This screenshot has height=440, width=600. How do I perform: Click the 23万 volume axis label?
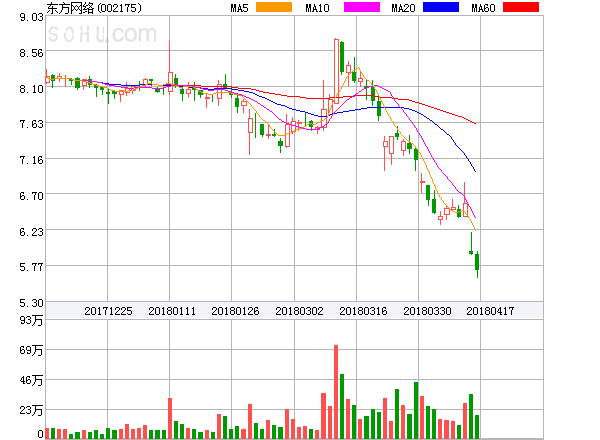(31, 411)
